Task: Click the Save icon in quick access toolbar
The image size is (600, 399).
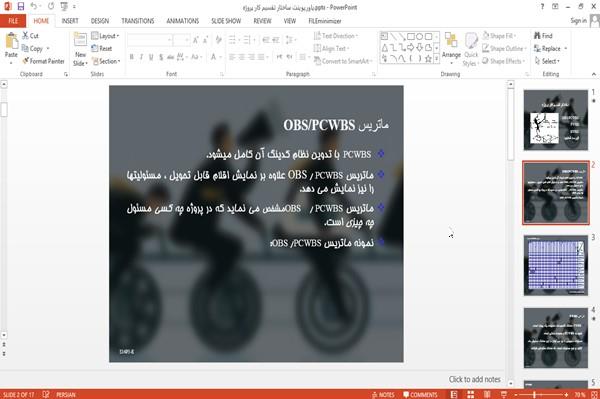Action: click(21, 6)
